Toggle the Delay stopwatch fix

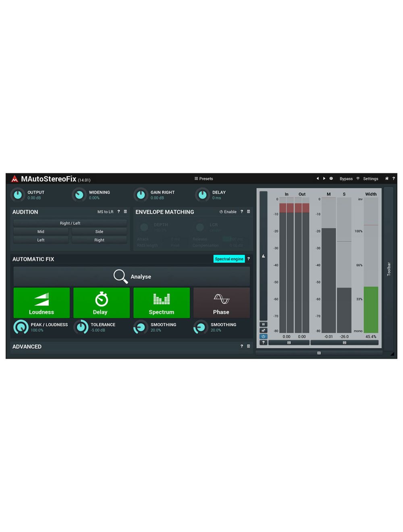101,303
